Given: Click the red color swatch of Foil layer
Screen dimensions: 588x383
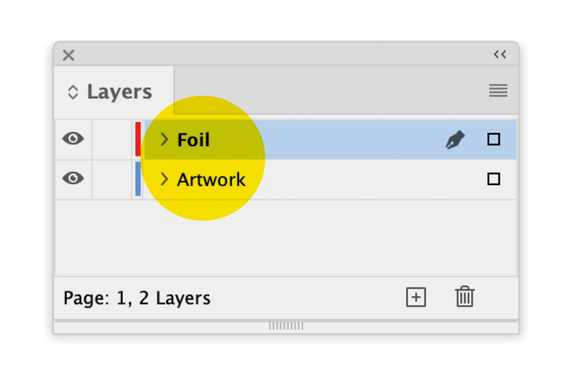Looking at the screenshot, I should [138, 139].
